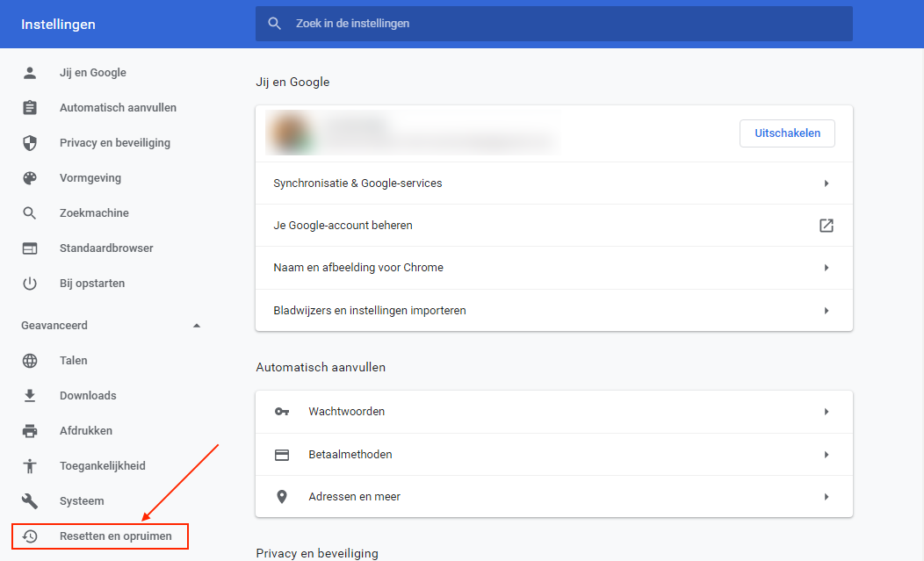Go to Afdrukken settings

click(85, 431)
